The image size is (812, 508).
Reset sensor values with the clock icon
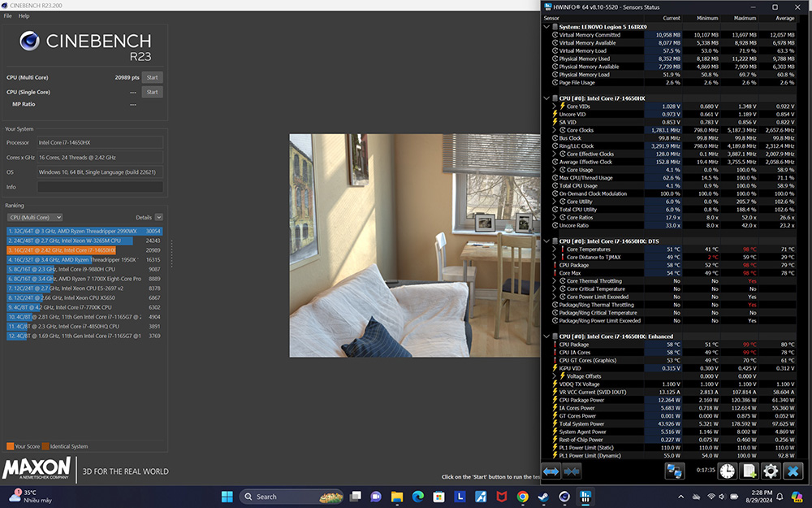coord(728,471)
